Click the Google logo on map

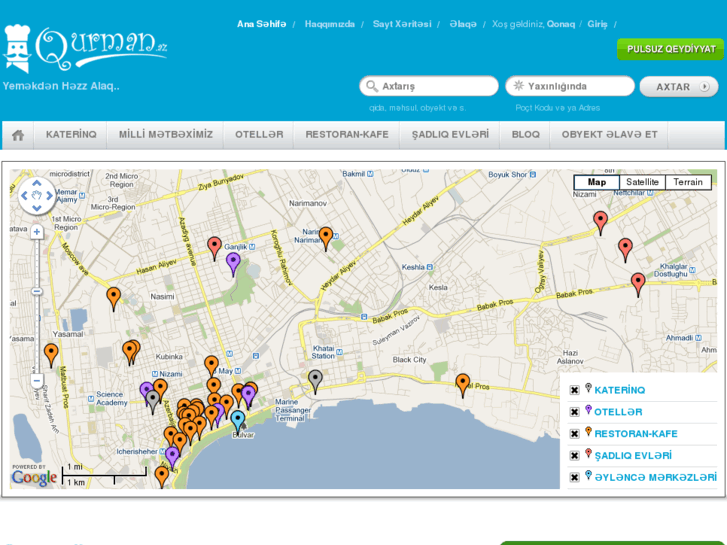tap(34, 477)
